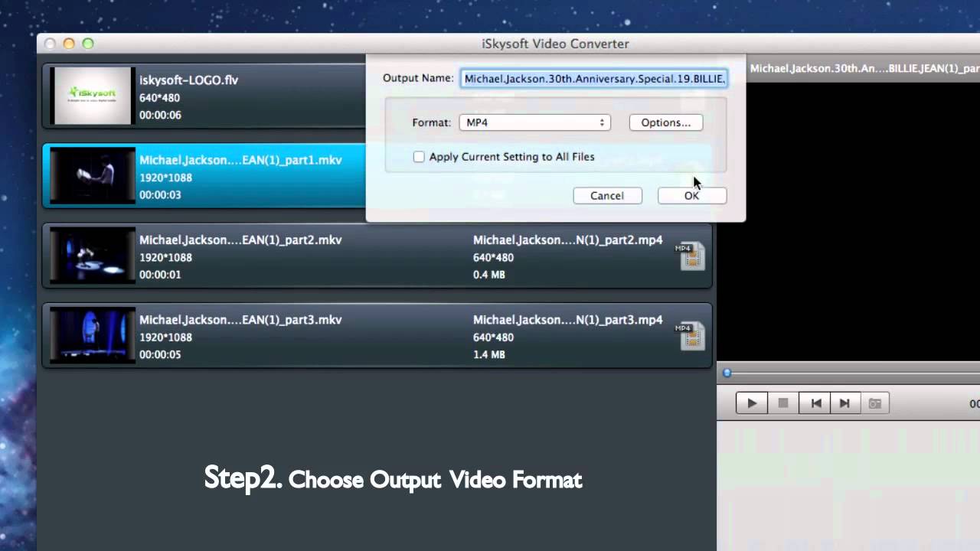Click the play button in the preview controls

[x=752, y=403]
